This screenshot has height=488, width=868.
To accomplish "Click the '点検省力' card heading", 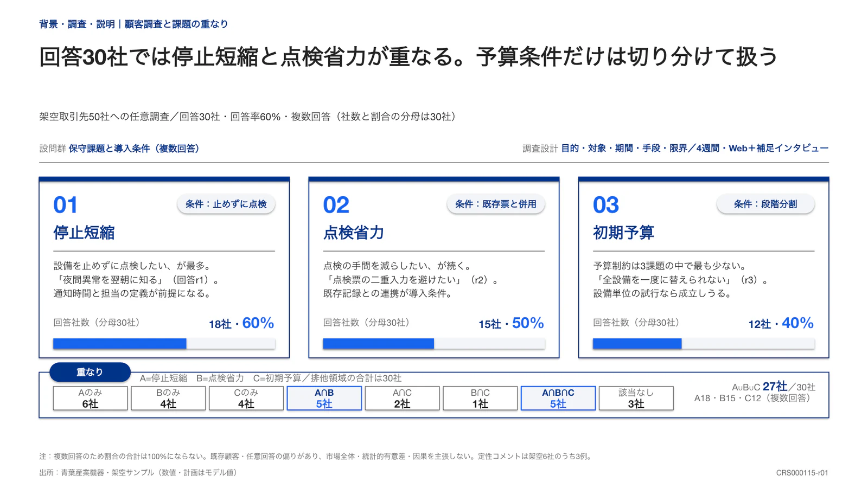I will click(x=354, y=233).
